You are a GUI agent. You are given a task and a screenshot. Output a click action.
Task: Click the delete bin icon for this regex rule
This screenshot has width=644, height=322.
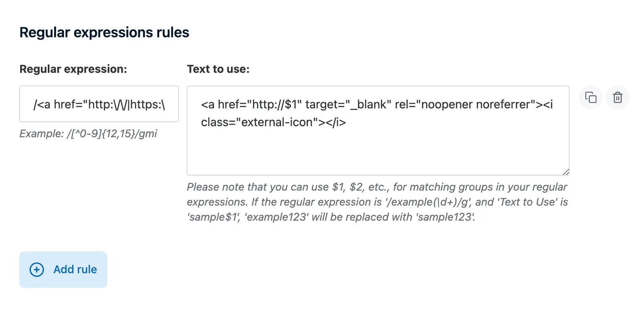click(618, 97)
